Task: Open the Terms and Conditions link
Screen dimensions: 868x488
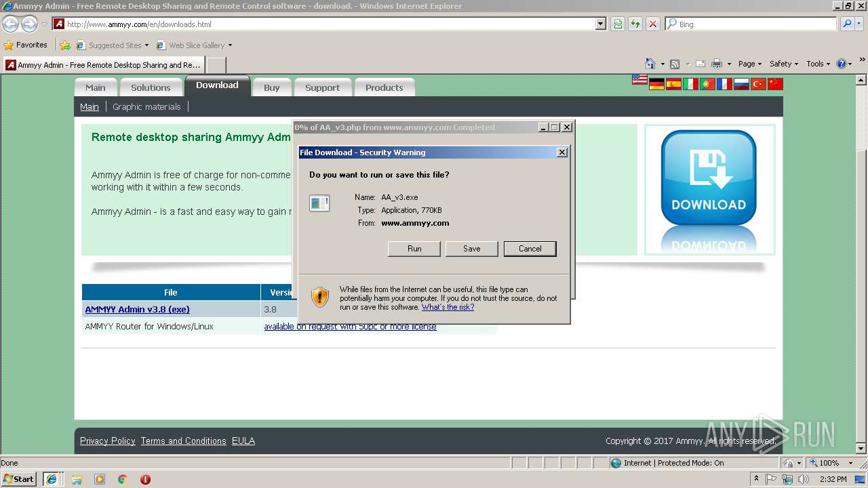Action: (184, 441)
